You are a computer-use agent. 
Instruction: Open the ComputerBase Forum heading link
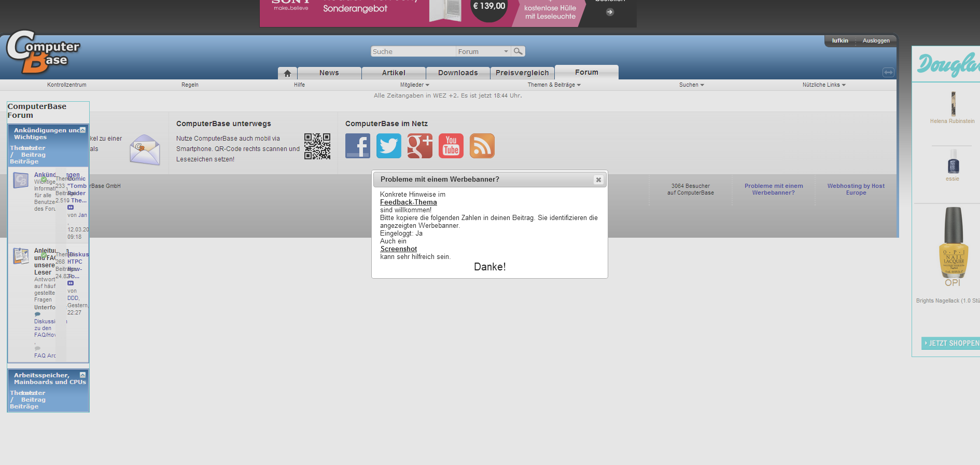(x=37, y=111)
